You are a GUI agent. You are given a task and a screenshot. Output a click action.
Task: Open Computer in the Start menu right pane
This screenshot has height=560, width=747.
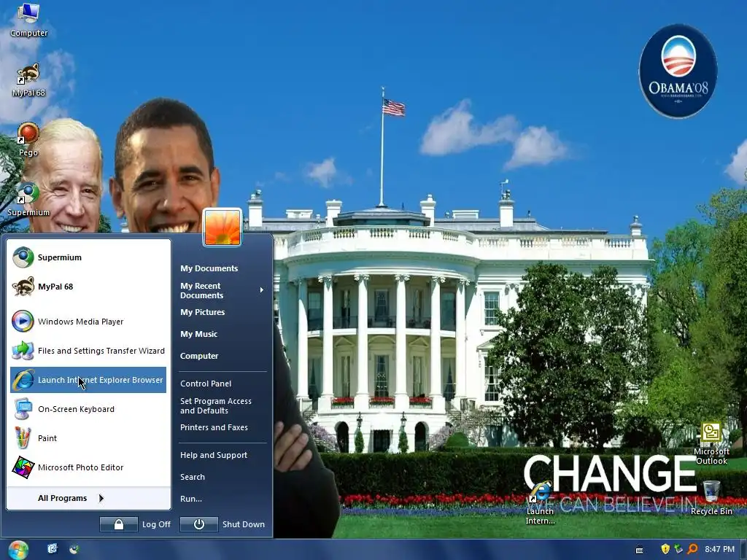pos(222,356)
